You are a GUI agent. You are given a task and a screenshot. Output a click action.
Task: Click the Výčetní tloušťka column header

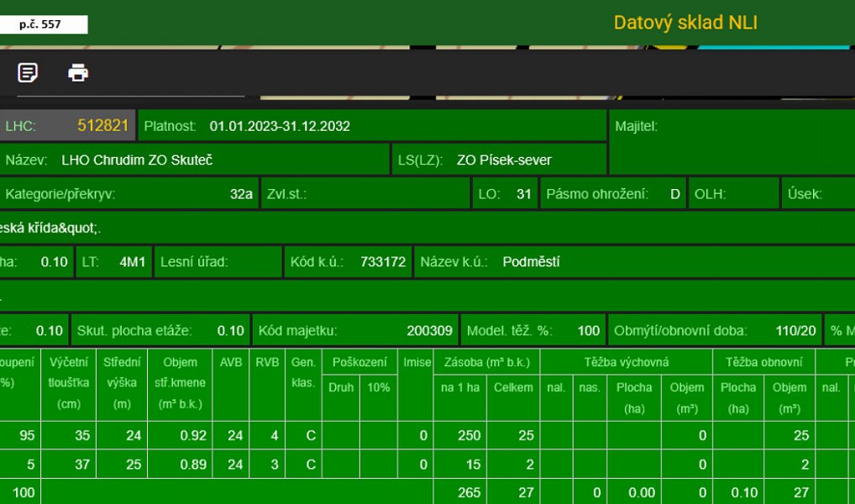point(69,383)
